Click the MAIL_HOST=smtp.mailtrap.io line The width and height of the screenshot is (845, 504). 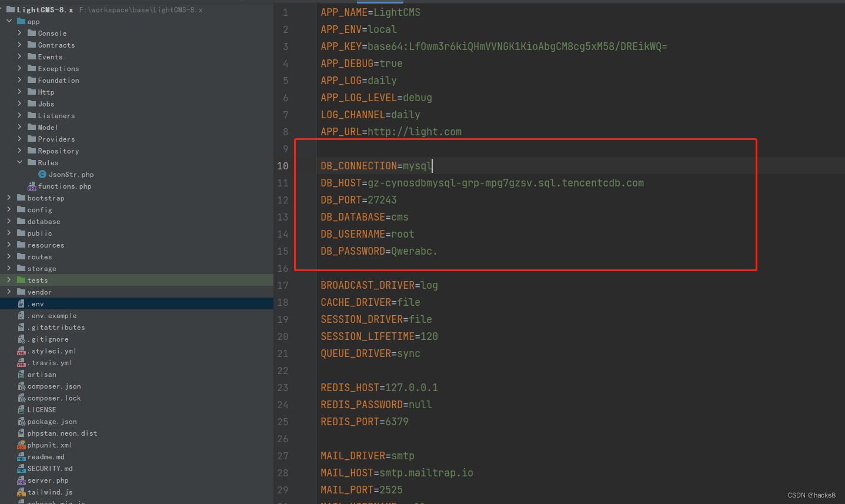click(x=397, y=473)
